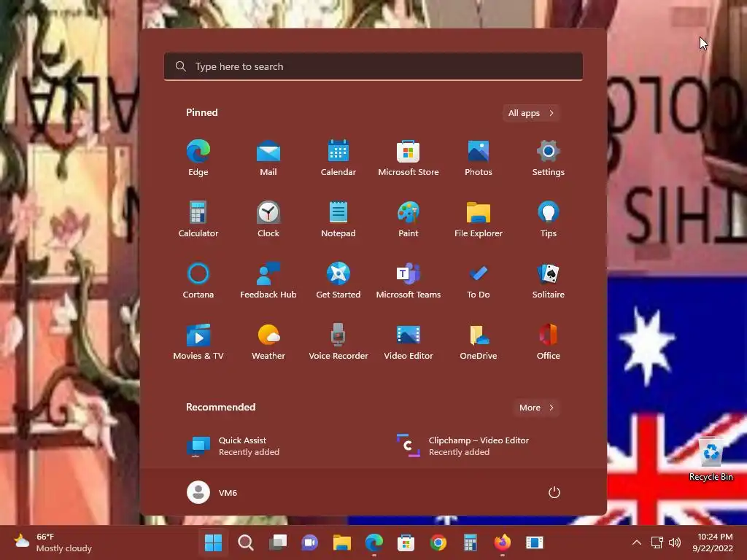Open the Get Started app
Viewport: 747px width, 560px height.
click(338, 281)
